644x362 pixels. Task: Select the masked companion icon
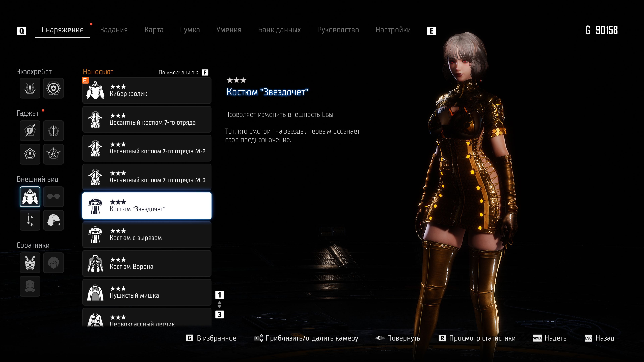[30, 286]
